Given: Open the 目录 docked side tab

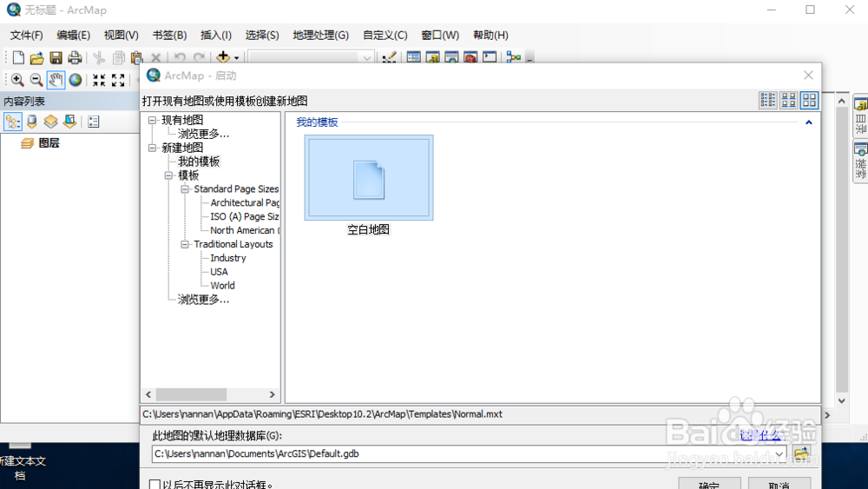Looking at the screenshot, I should 861,116.
